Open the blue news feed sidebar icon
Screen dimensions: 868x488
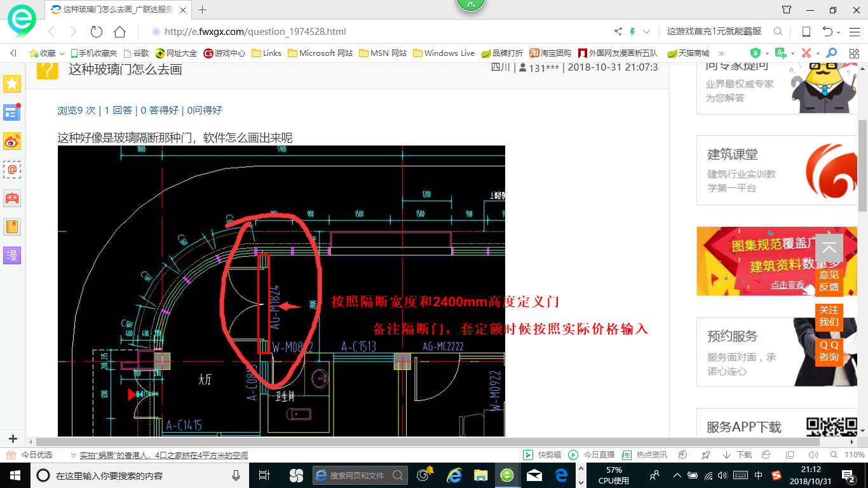[x=12, y=112]
